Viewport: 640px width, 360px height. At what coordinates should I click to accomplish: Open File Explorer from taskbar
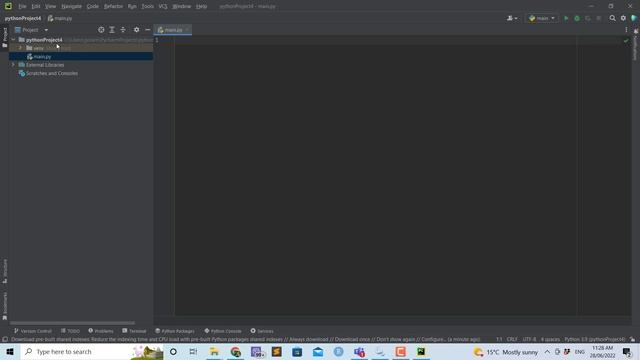[x=214, y=351]
